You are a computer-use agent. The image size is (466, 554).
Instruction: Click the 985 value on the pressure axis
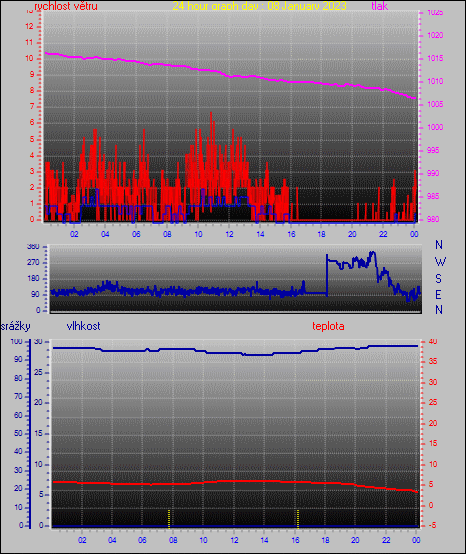click(433, 196)
